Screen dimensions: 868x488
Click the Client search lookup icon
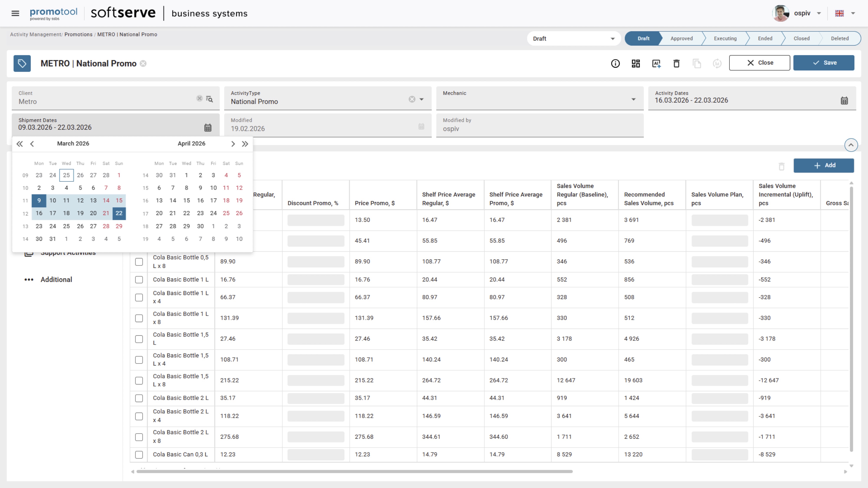click(209, 99)
